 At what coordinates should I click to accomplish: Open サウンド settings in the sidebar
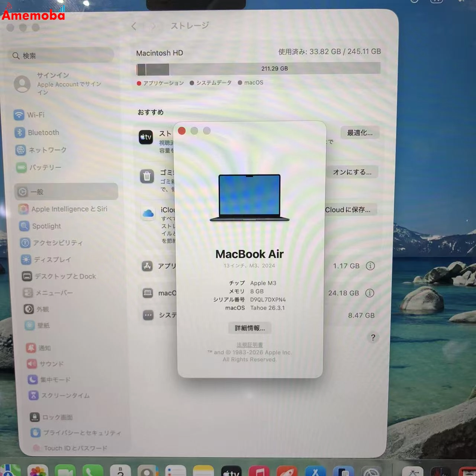[45, 364]
